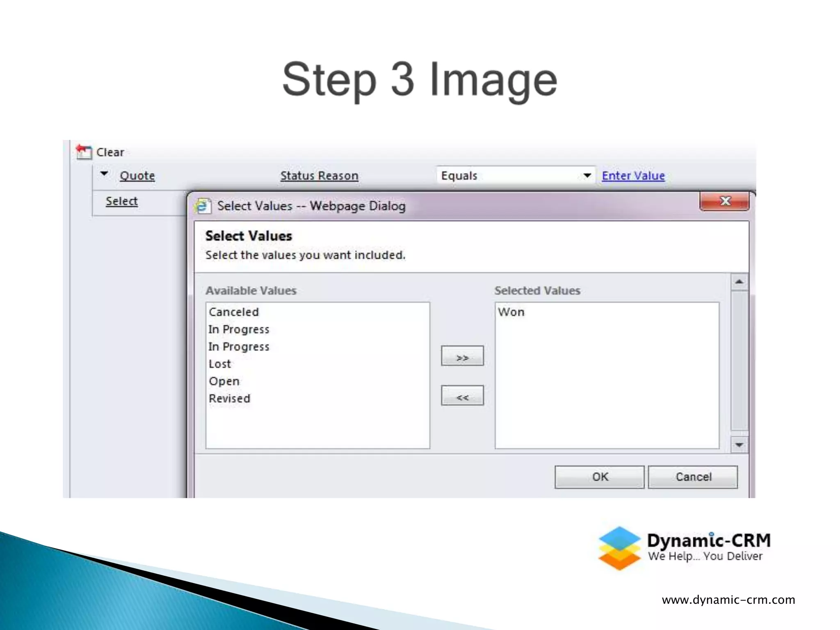Select Canceled in Available Values

pyautogui.click(x=234, y=312)
